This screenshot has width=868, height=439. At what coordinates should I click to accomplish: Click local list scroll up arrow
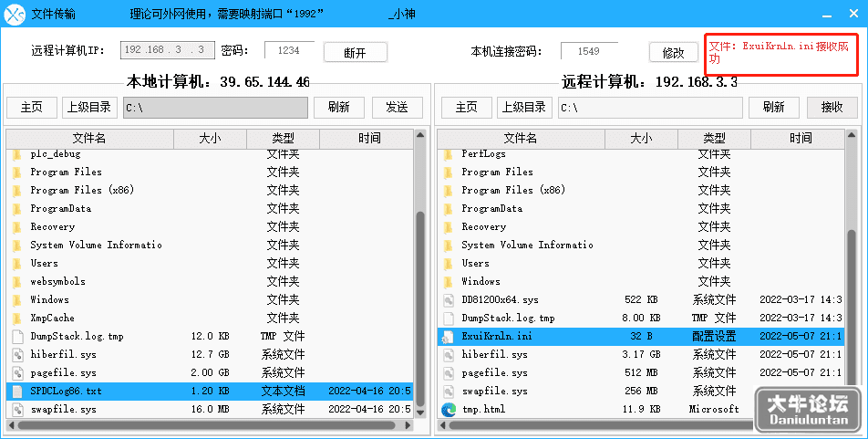pyautogui.click(x=420, y=135)
